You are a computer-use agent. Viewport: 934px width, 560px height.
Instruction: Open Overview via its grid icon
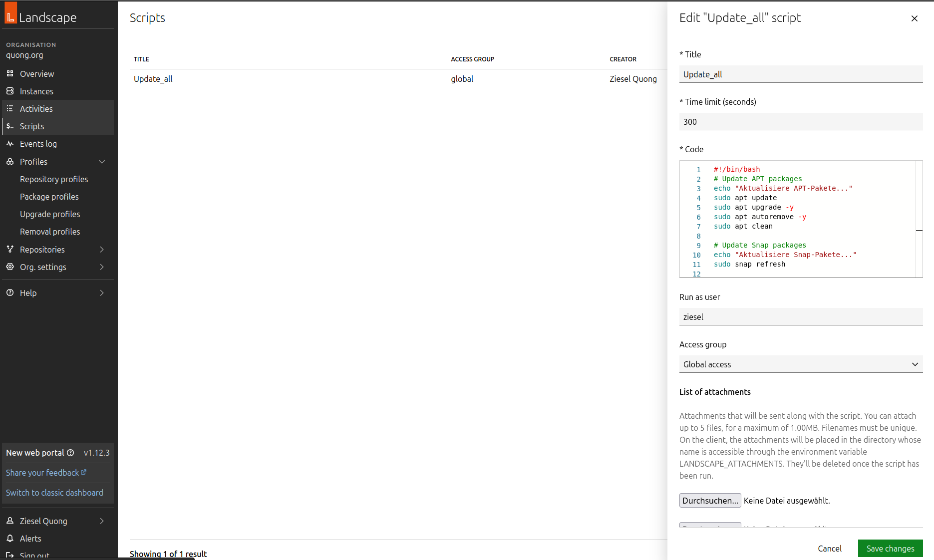10,74
